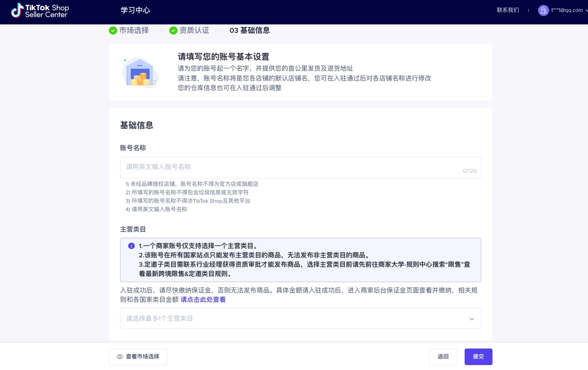Image resolution: width=588 pixels, height=370 pixels.
Task: Expand the 主营类目 category selector
Action: coord(300,318)
